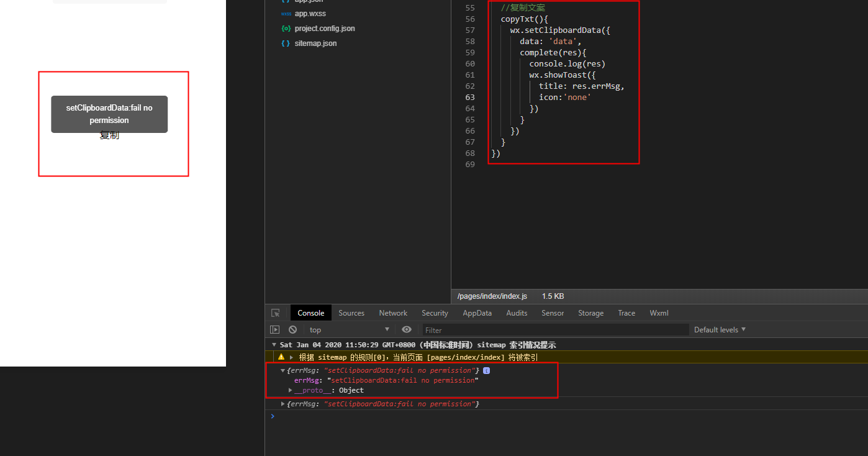Open the AppData tab
This screenshot has height=456, width=868.
477,313
